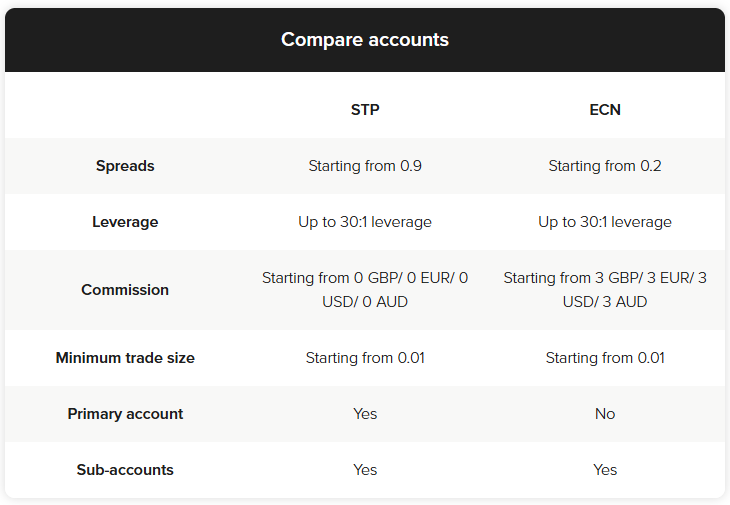Select ECN 'Up to 30:1 leverage' cell
This screenshot has width=730, height=505.
pyautogui.click(x=605, y=222)
